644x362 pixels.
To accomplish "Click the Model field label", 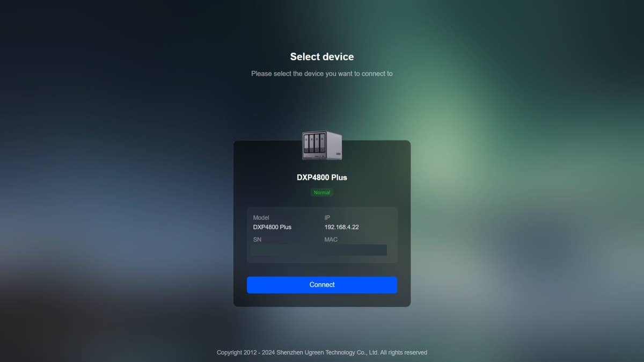I will pyautogui.click(x=261, y=218).
